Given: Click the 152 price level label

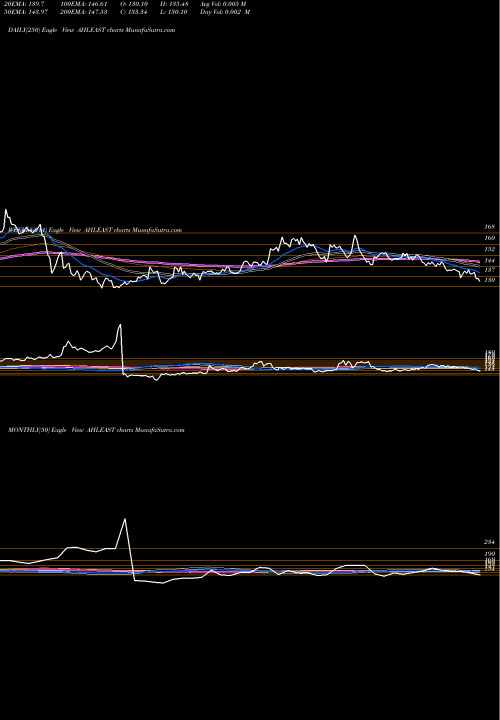Looking at the screenshot, I should click(x=489, y=249).
